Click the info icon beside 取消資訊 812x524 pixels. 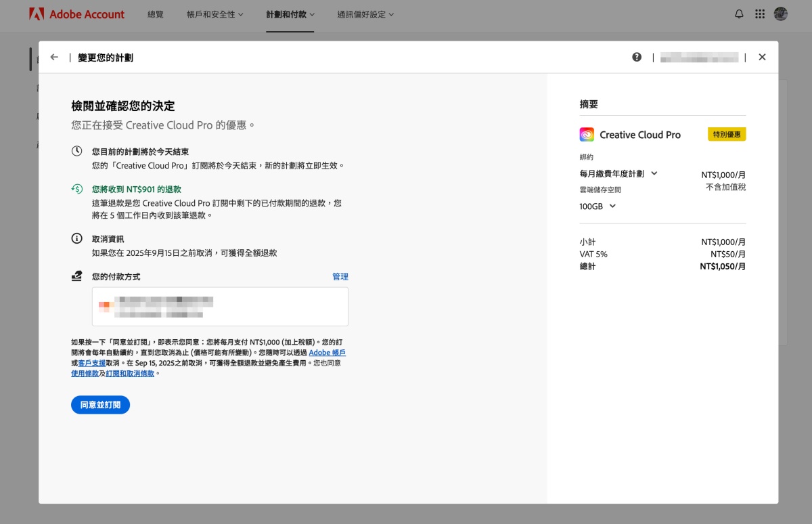point(77,239)
